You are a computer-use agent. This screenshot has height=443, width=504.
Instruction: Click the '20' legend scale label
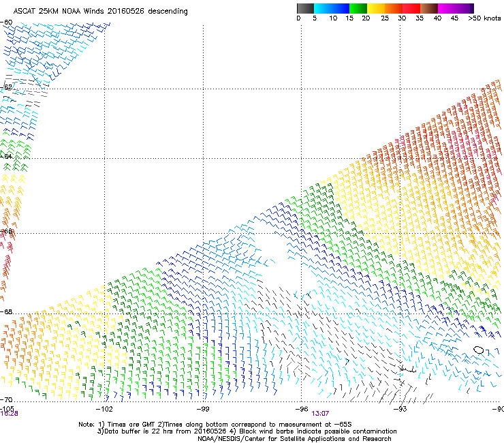(366, 18)
